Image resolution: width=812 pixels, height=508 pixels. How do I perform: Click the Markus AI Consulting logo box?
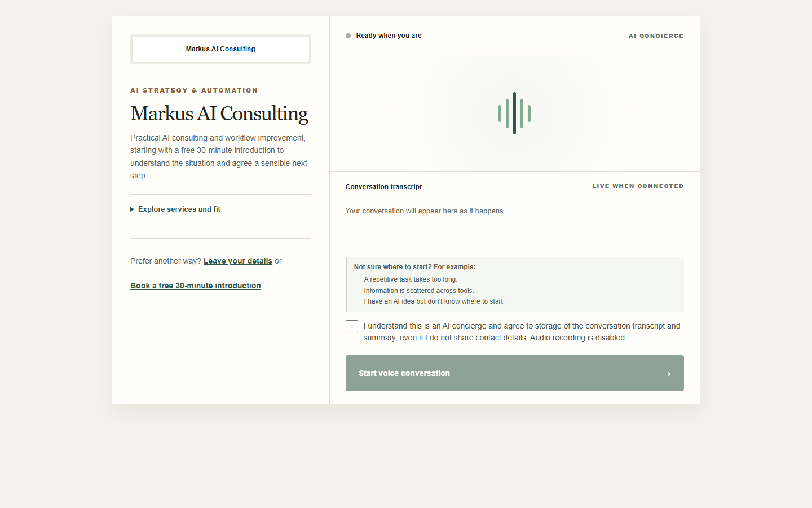[x=220, y=49]
